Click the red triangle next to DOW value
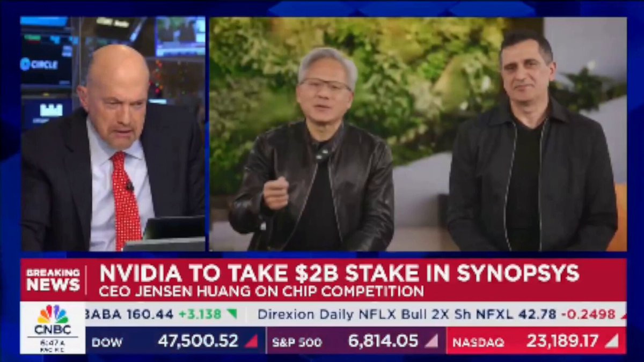 point(251,341)
